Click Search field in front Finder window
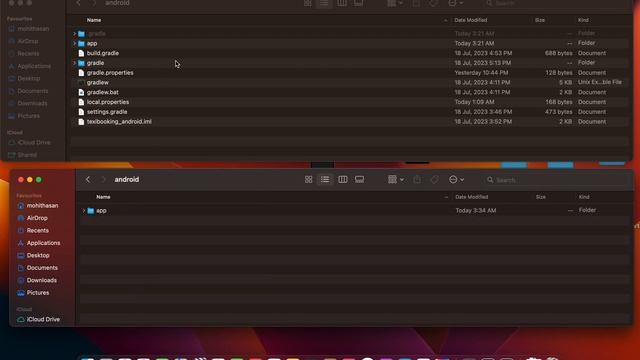Image resolution: width=640 pixels, height=360 pixels. tap(557, 180)
